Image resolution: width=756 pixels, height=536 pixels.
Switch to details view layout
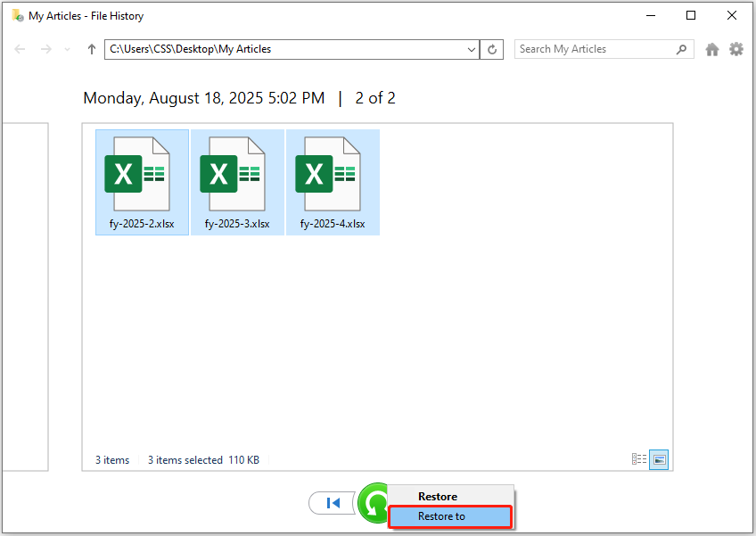click(x=637, y=458)
